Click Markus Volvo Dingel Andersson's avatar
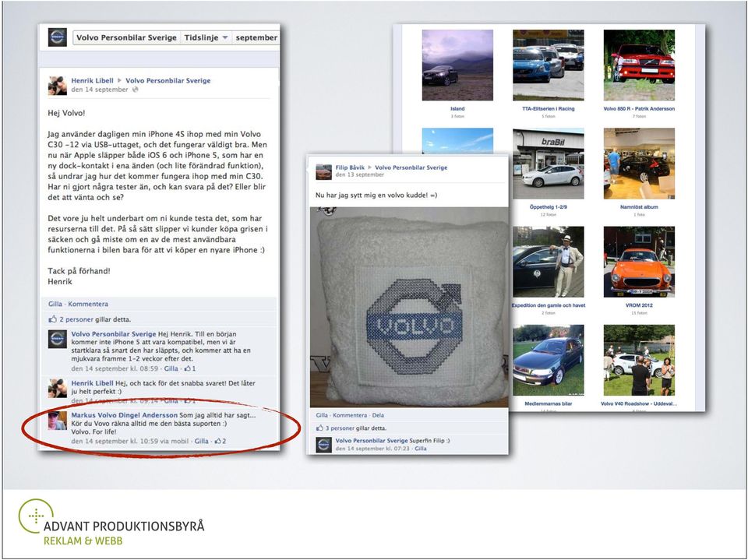Screen dimensions: 748x560 pyautogui.click(x=57, y=421)
